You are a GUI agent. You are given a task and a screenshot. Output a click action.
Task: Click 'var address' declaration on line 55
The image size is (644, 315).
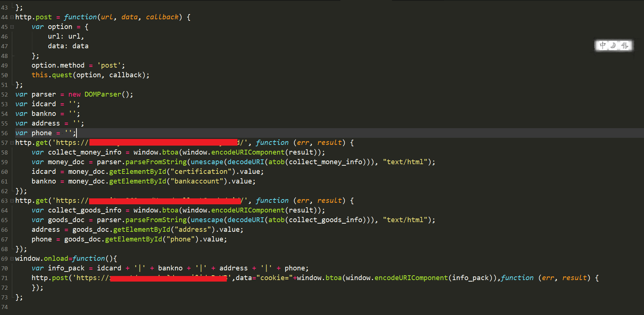[x=37, y=123]
